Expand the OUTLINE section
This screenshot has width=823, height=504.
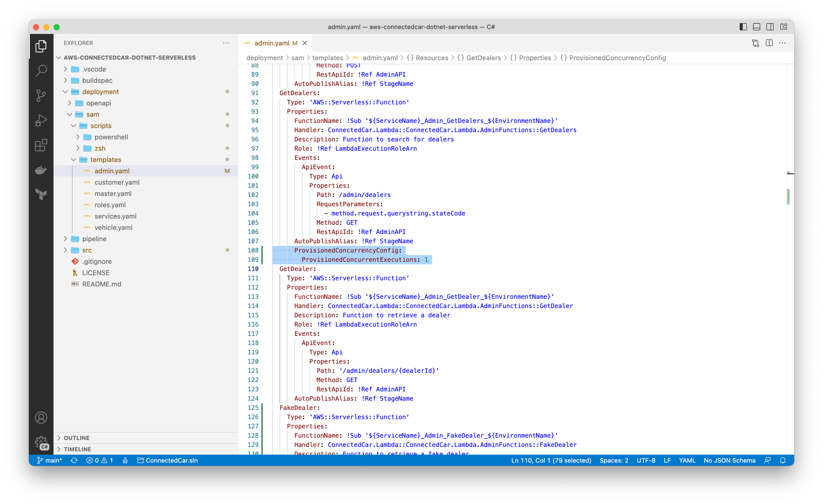(77, 438)
